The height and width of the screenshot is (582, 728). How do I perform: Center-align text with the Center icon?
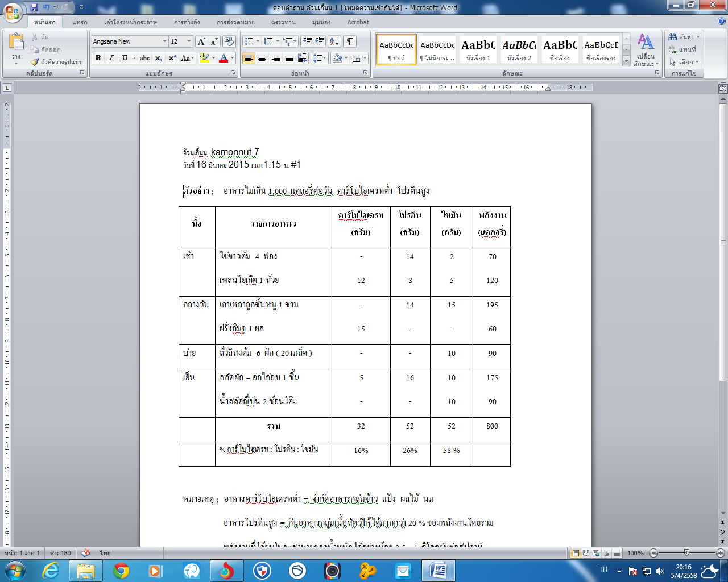click(x=262, y=58)
